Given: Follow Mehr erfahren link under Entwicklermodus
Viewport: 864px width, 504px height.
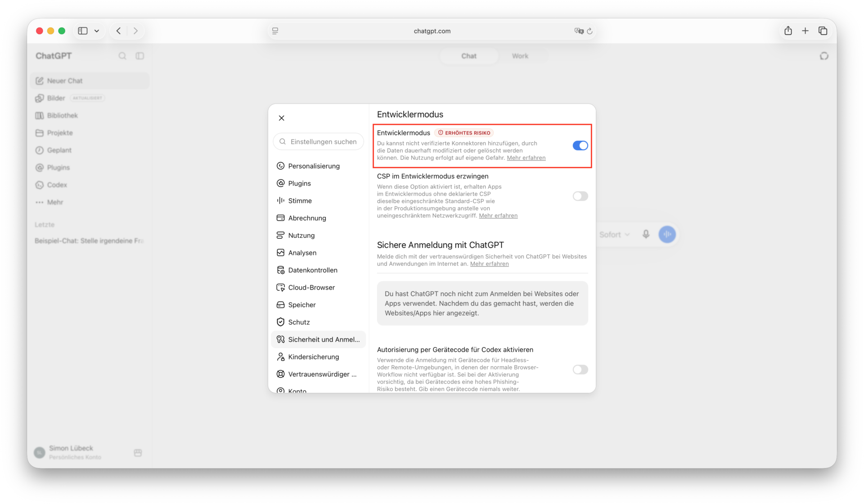Looking at the screenshot, I should (x=526, y=158).
